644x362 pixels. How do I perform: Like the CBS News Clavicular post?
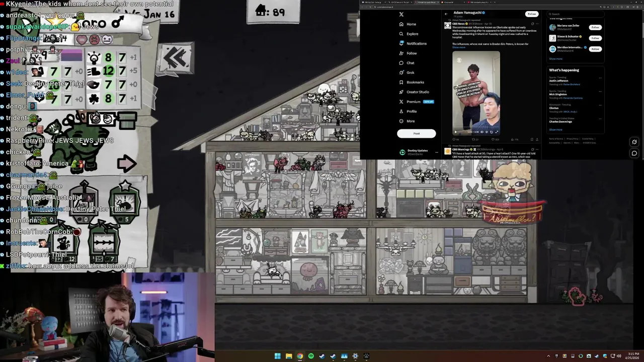coord(493,140)
